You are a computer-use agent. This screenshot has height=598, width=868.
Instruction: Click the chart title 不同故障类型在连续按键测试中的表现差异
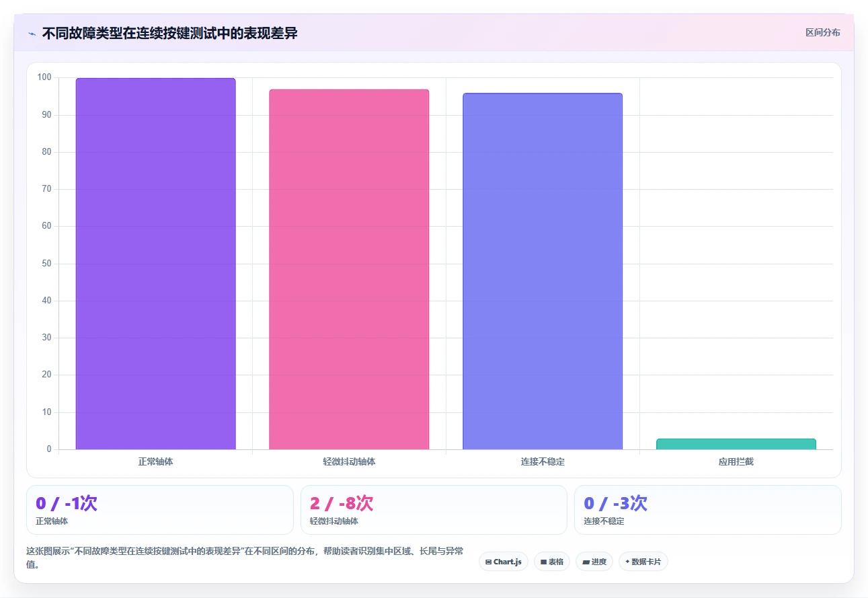[170, 34]
